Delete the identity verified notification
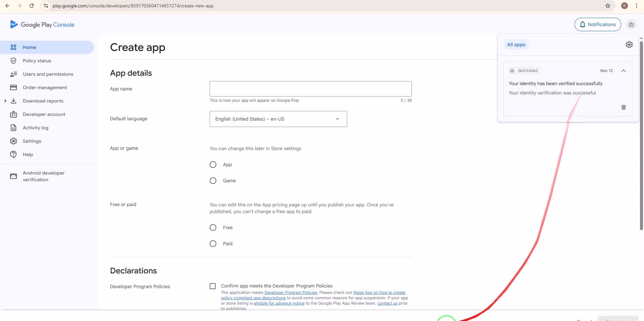 [x=623, y=107]
